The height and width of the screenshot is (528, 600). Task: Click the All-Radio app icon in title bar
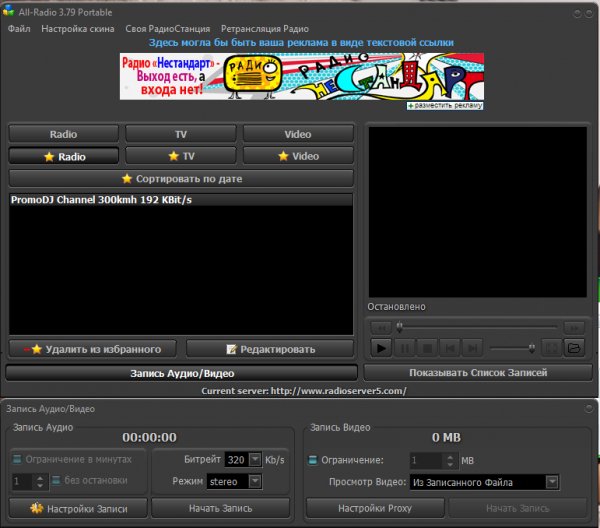coord(8,11)
